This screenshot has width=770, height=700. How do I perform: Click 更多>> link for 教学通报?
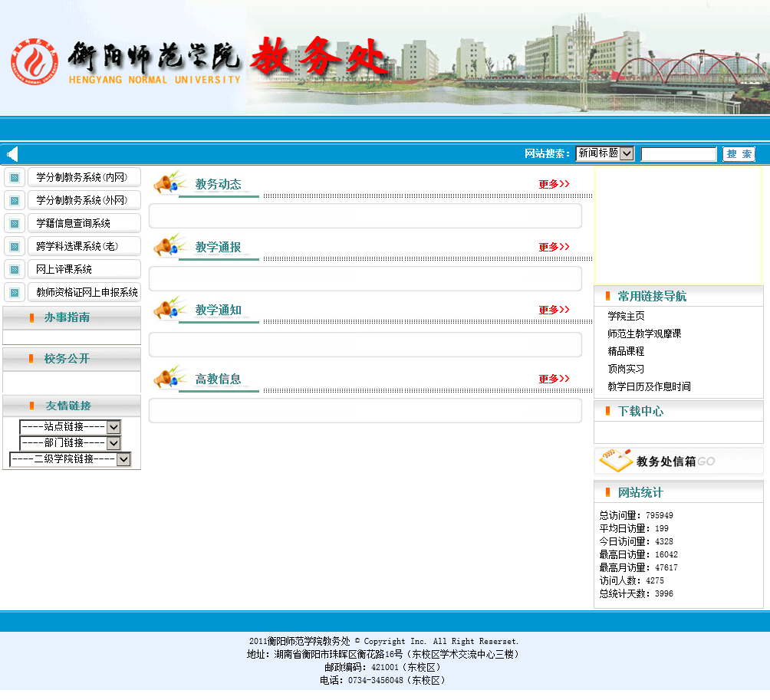point(554,247)
